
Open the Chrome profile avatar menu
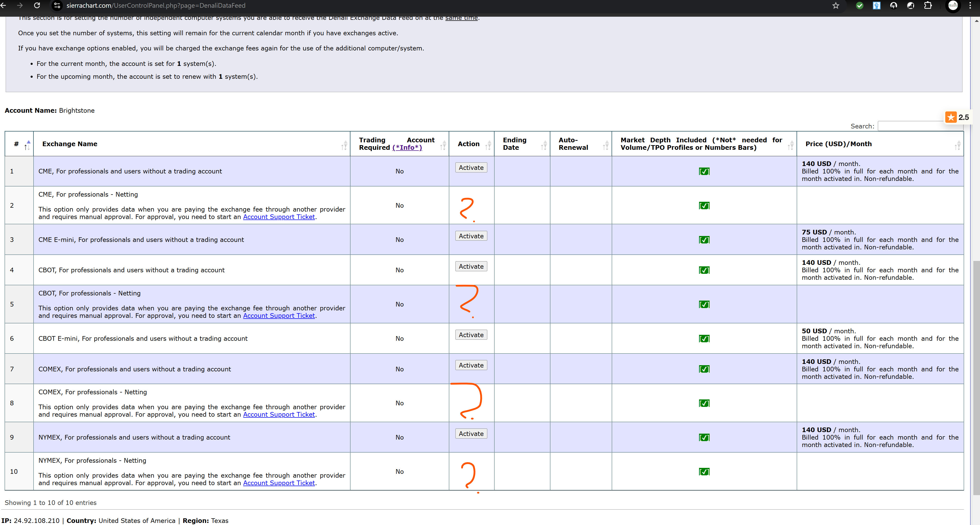coord(953,5)
